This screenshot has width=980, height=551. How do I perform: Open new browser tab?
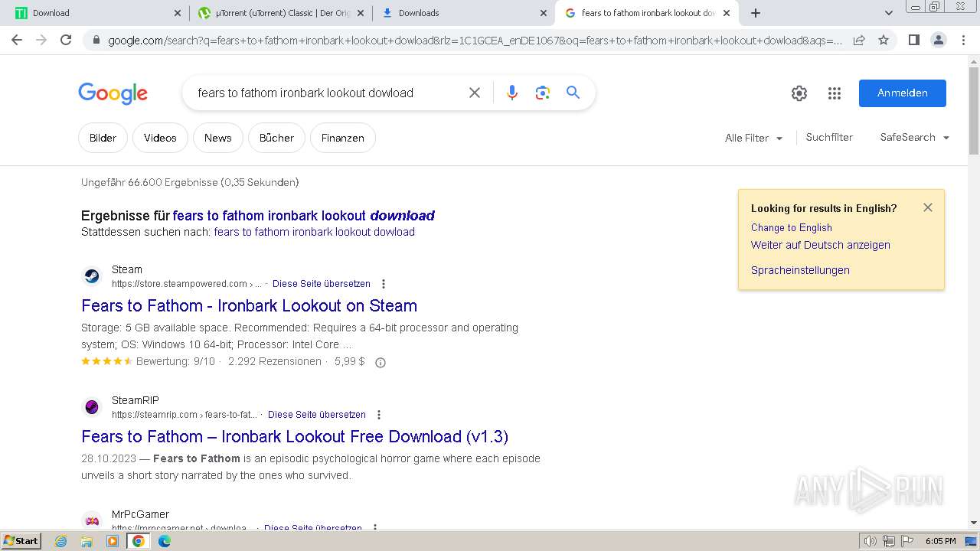pos(756,13)
